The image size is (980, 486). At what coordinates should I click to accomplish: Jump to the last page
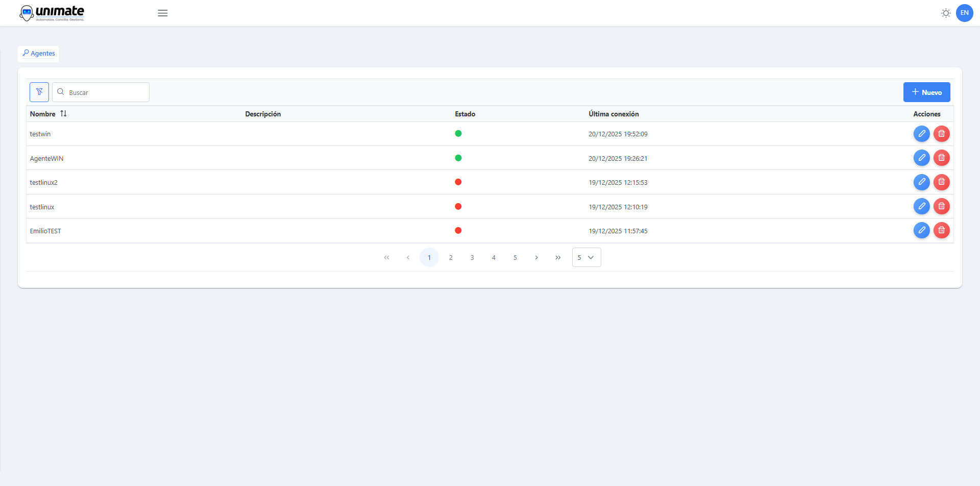[x=558, y=257]
